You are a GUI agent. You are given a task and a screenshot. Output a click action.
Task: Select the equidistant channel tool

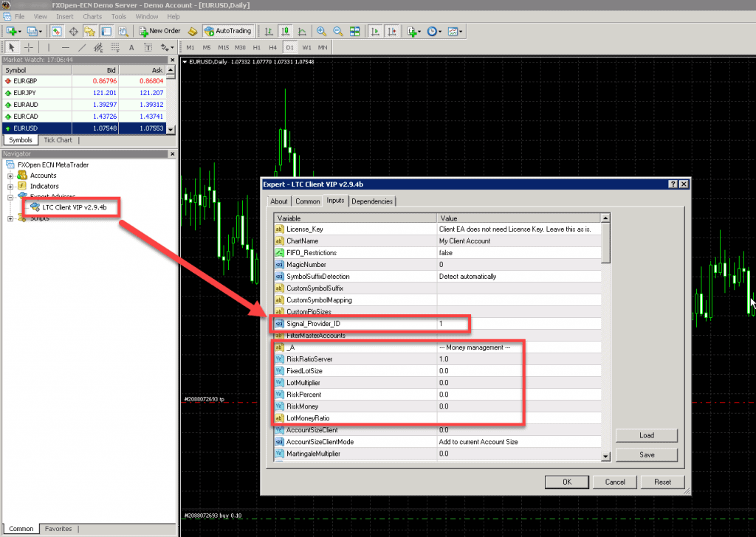[98, 47]
